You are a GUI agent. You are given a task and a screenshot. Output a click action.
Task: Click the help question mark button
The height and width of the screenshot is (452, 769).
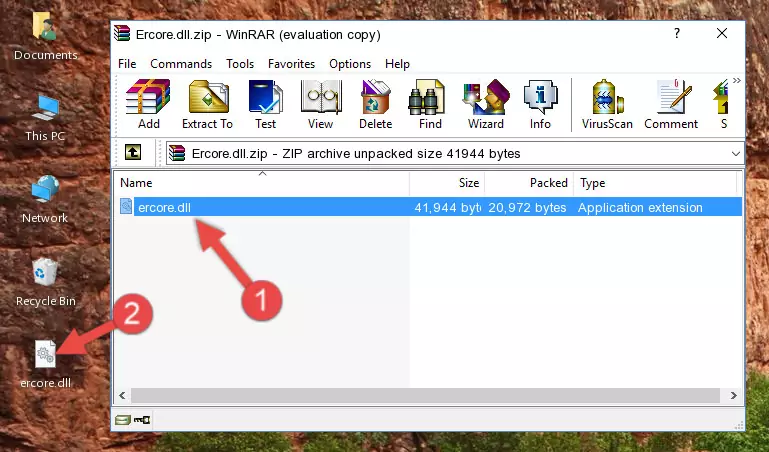coord(677,34)
